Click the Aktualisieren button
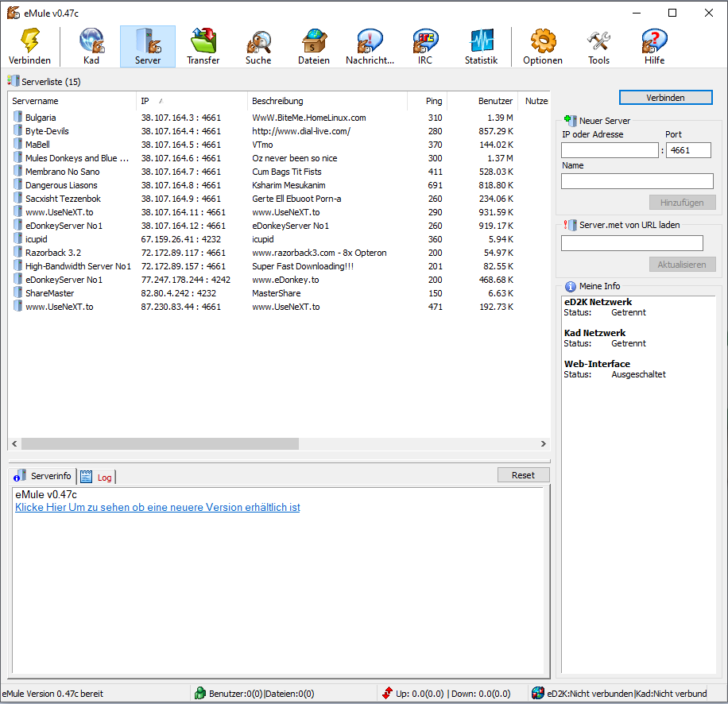This screenshot has width=728, height=704. coord(682,264)
